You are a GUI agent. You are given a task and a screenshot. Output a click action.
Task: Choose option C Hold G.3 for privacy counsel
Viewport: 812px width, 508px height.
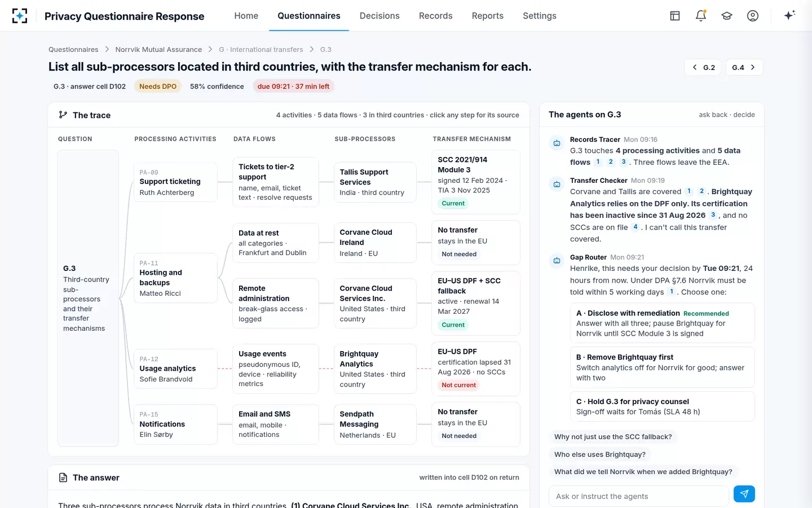point(662,406)
